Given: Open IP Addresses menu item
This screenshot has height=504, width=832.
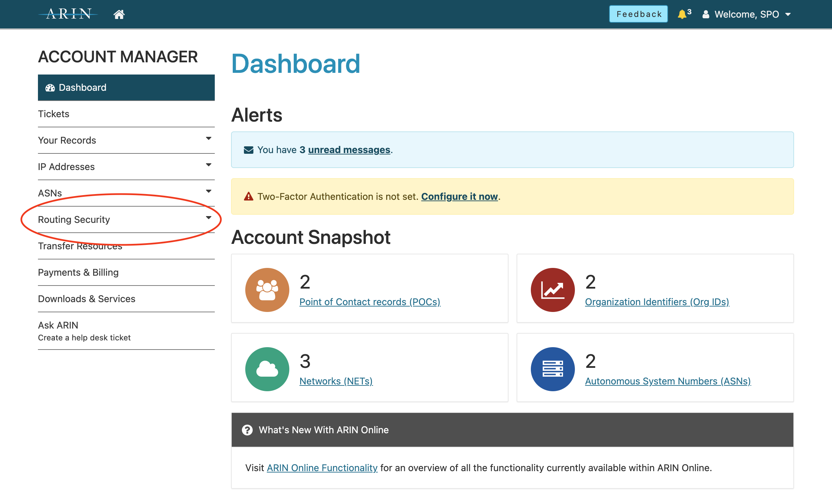Looking at the screenshot, I should click(126, 167).
